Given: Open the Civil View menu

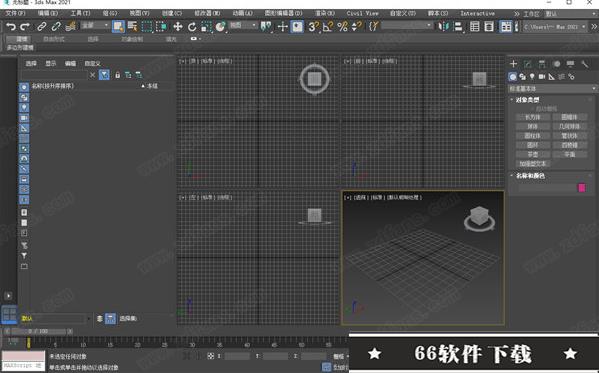Looking at the screenshot, I should pos(362,13).
